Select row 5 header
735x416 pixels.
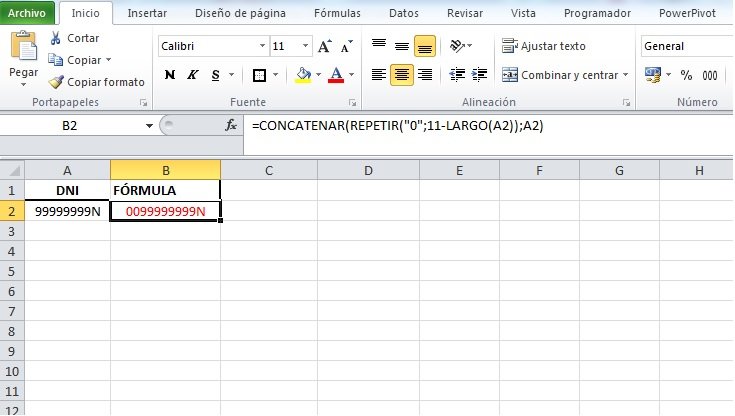12,271
